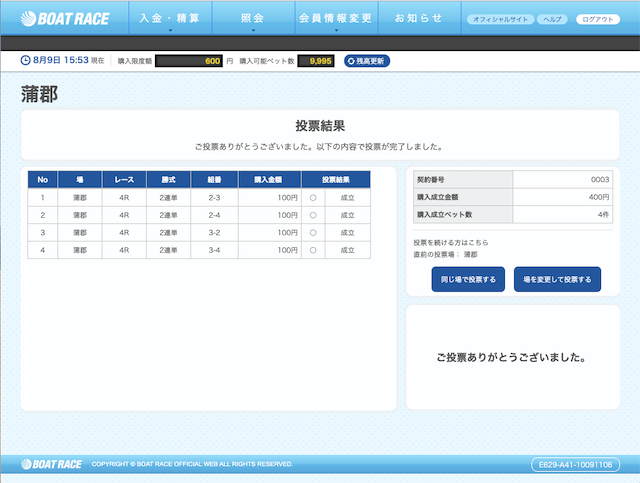The height and width of the screenshot is (483, 640).
Task: Select combination 2-4 cell
Action: (214, 215)
